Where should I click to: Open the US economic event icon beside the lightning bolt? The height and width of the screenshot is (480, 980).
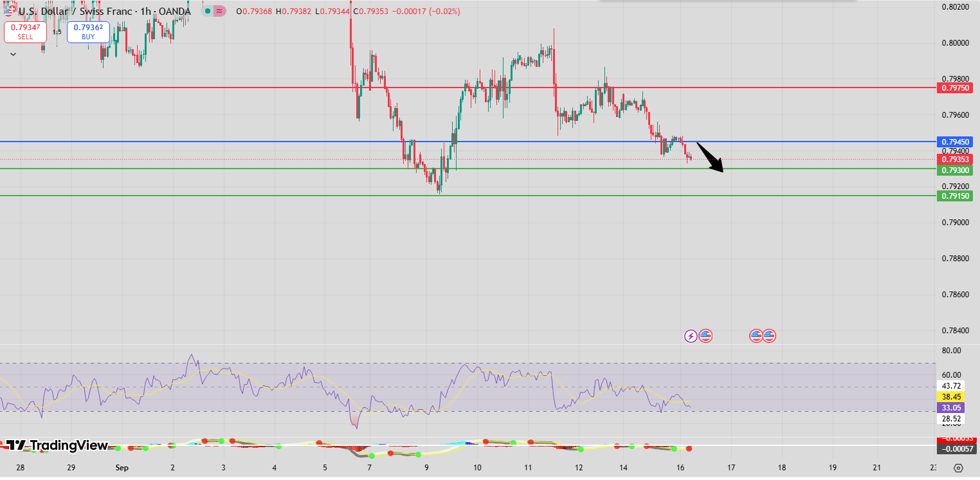(x=705, y=335)
